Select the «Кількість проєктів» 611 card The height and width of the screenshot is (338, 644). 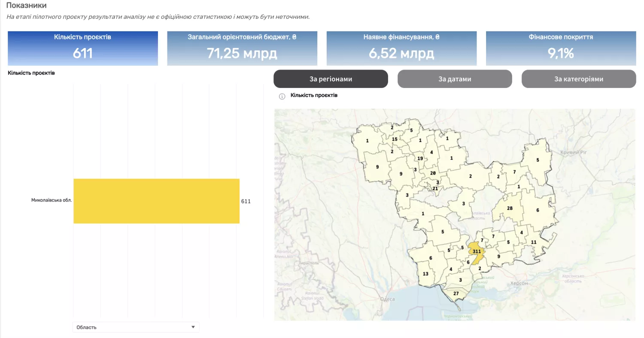(83, 48)
